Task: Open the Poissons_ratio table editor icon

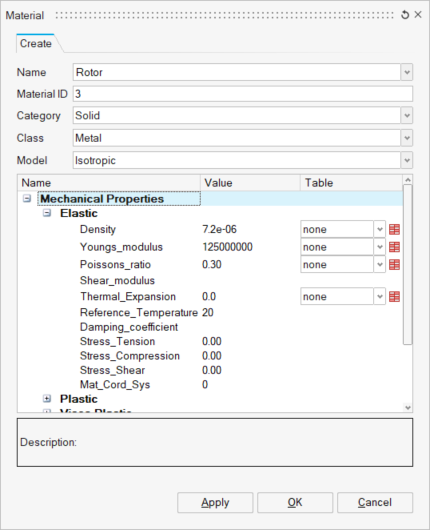Action: [394, 265]
